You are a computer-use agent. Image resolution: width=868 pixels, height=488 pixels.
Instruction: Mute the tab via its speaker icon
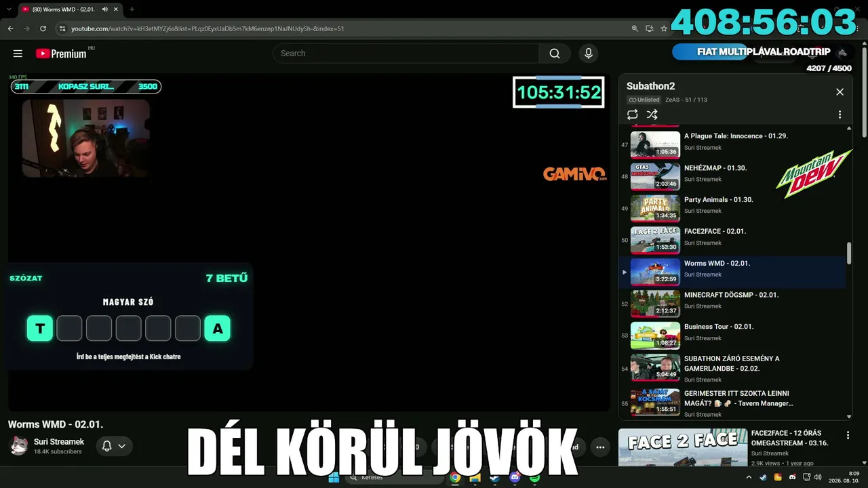tap(104, 9)
